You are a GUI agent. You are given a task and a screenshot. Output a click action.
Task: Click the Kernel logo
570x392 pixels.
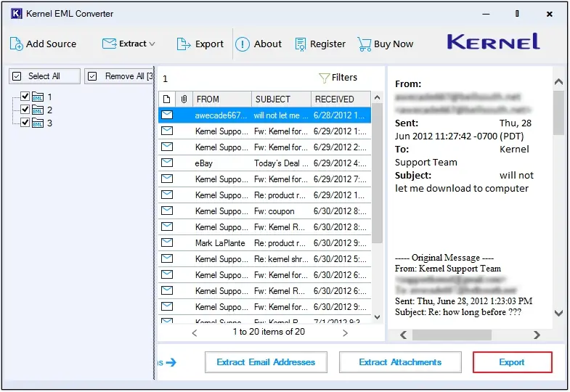[x=493, y=41]
